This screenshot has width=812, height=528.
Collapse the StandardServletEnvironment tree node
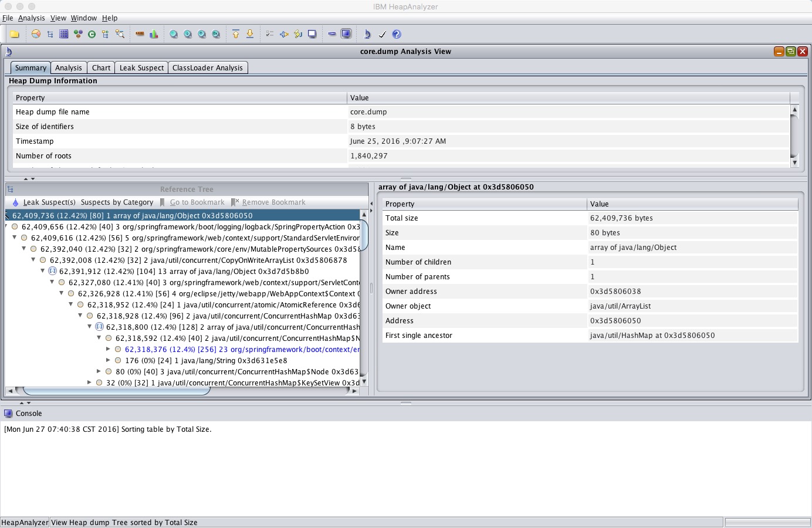click(x=15, y=238)
